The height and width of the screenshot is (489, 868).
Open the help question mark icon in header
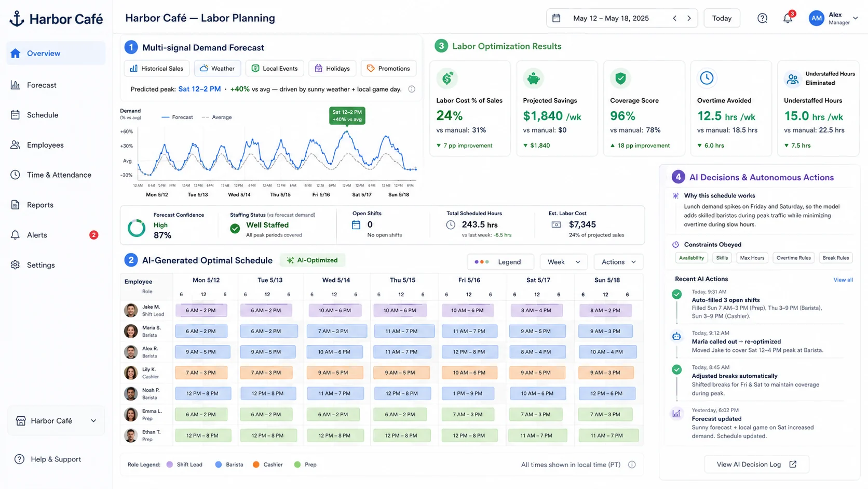[x=762, y=18]
